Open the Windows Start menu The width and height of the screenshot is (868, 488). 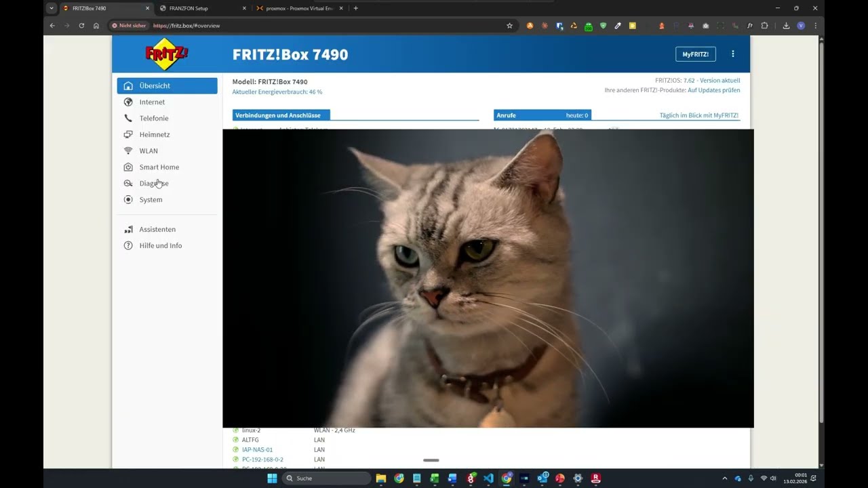(272, 479)
